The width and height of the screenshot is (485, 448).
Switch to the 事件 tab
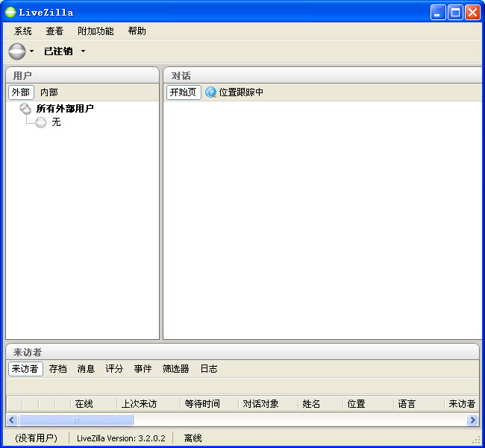[x=143, y=368]
